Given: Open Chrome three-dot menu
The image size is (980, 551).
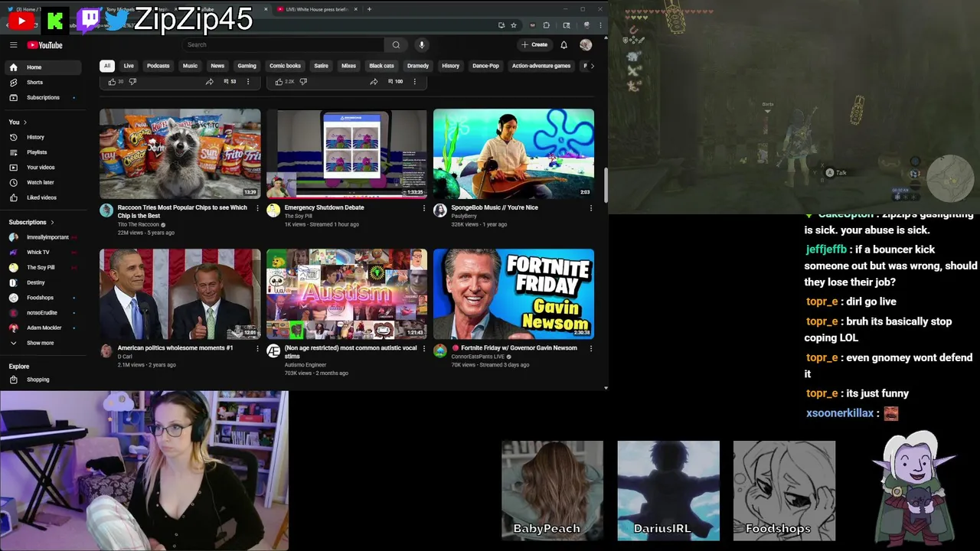Looking at the screenshot, I should [x=601, y=25].
